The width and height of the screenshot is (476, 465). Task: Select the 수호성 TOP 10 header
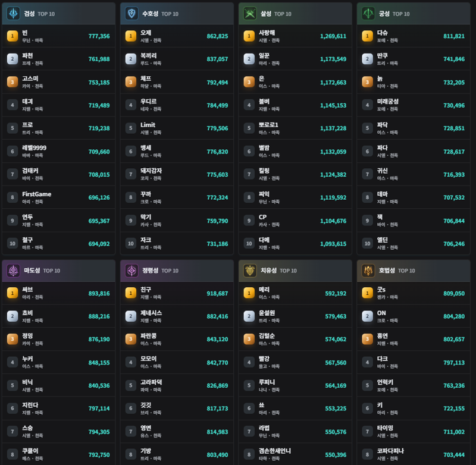pyautogui.click(x=177, y=14)
